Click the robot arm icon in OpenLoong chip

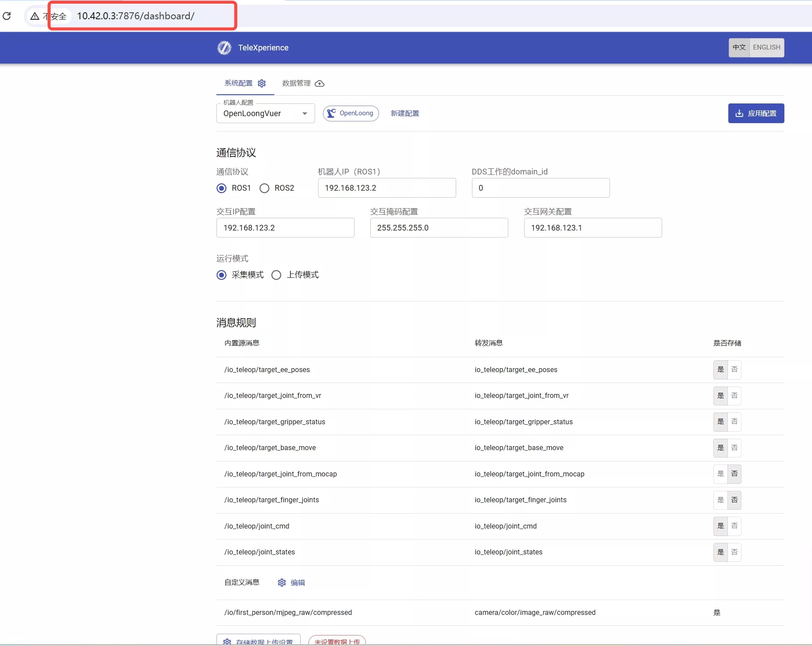pyautogui.click(x=332, y=113)
